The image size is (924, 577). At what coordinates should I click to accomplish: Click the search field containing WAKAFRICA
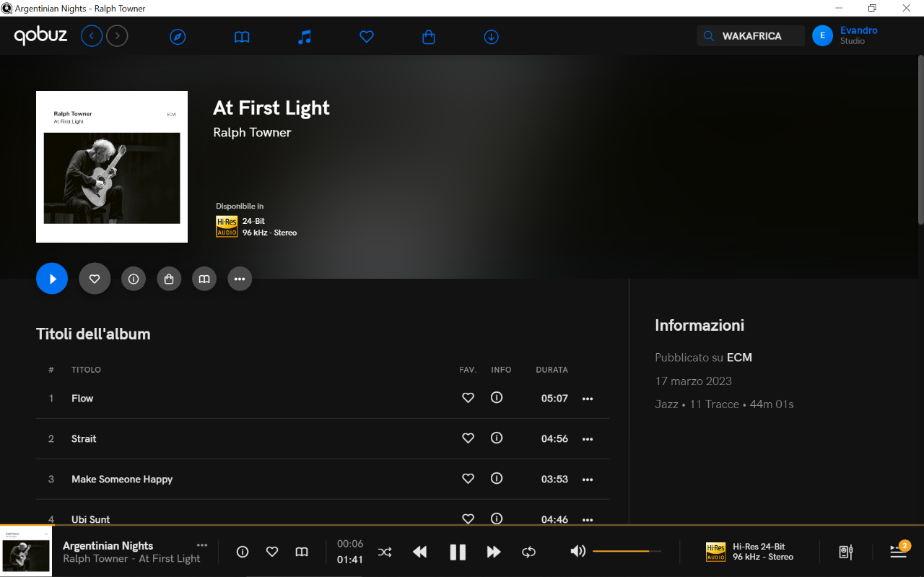click(751, 36)
